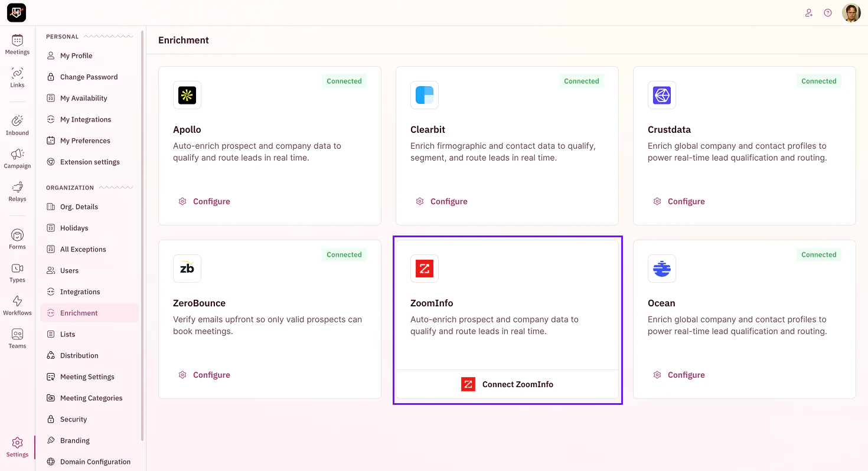Click the Crustdata card title
Viewport: 868px width, 471px height.
pyautogui.click(x=669, y=130)
